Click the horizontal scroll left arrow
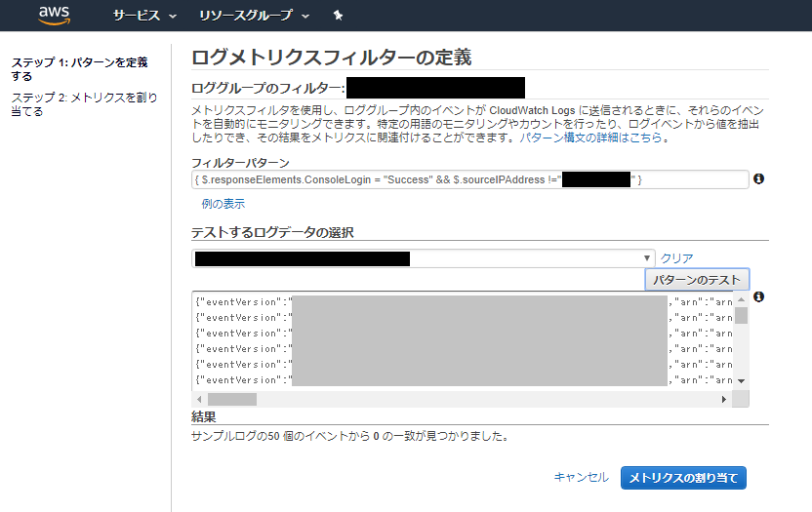The image size is (812, 512). pyautogui.click(x=199, y=399)
